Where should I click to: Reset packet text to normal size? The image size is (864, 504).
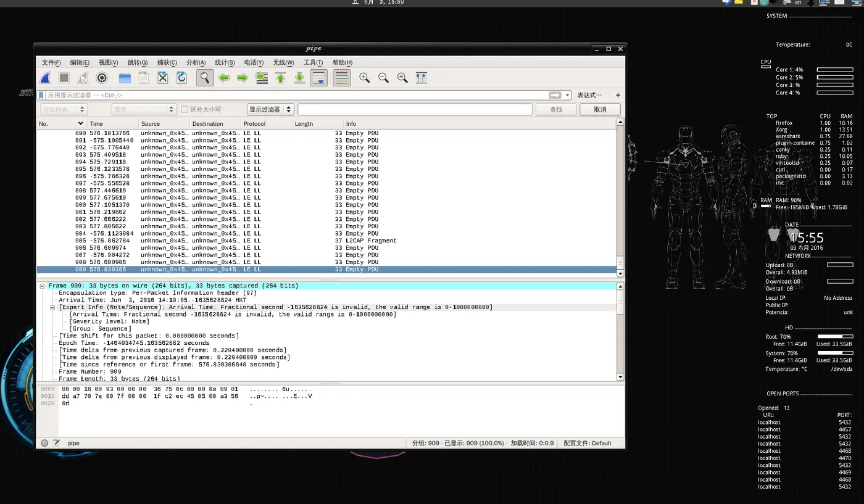(402, 78)
